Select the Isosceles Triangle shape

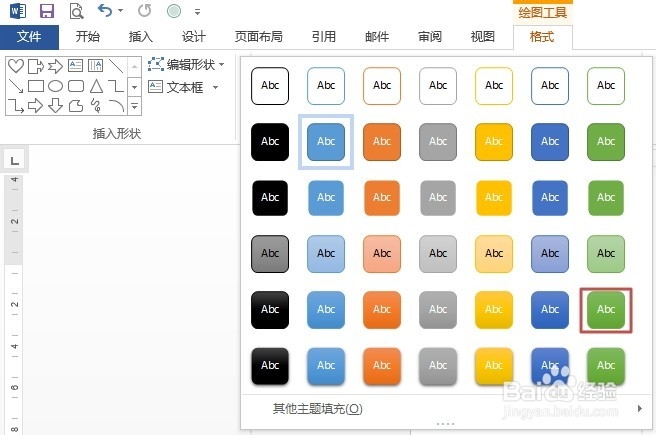click(x=96, y=86)
